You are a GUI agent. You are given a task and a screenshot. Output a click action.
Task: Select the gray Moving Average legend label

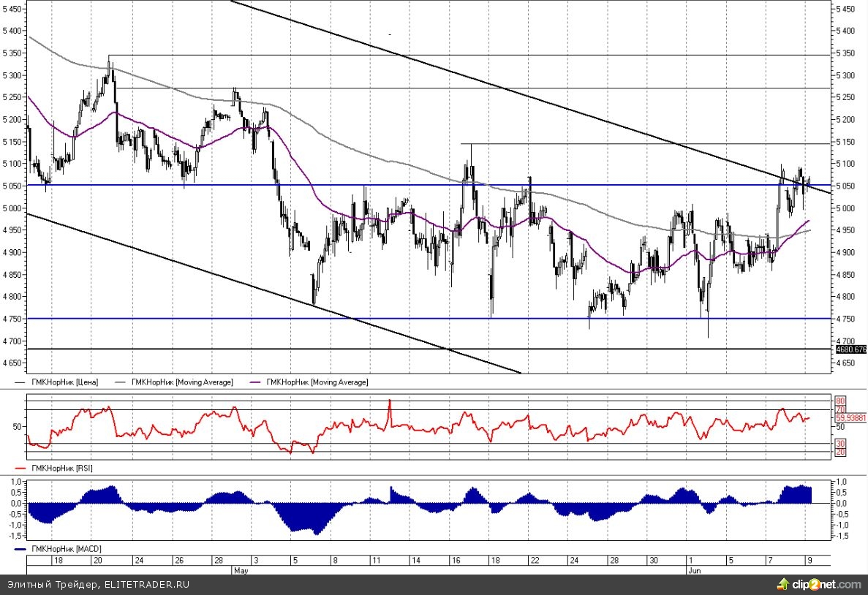point(182,382)
